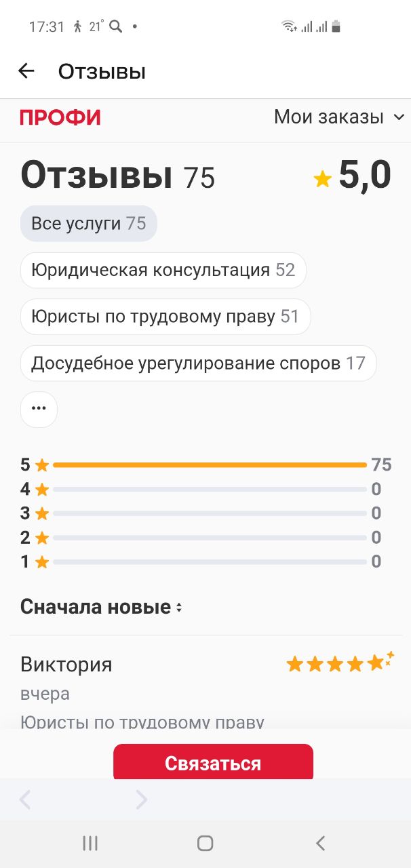Click the 5-star rating progress bar
411x868 pixels.
(x=210, y=465)
